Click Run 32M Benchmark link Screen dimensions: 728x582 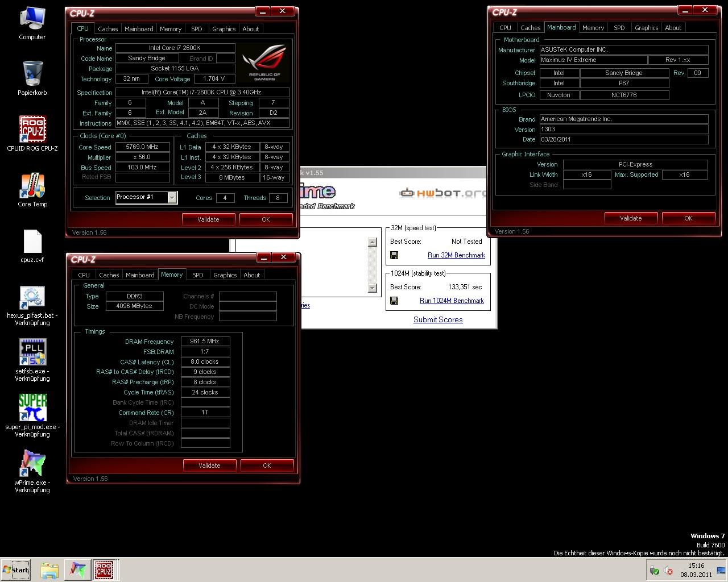point(456,255)
